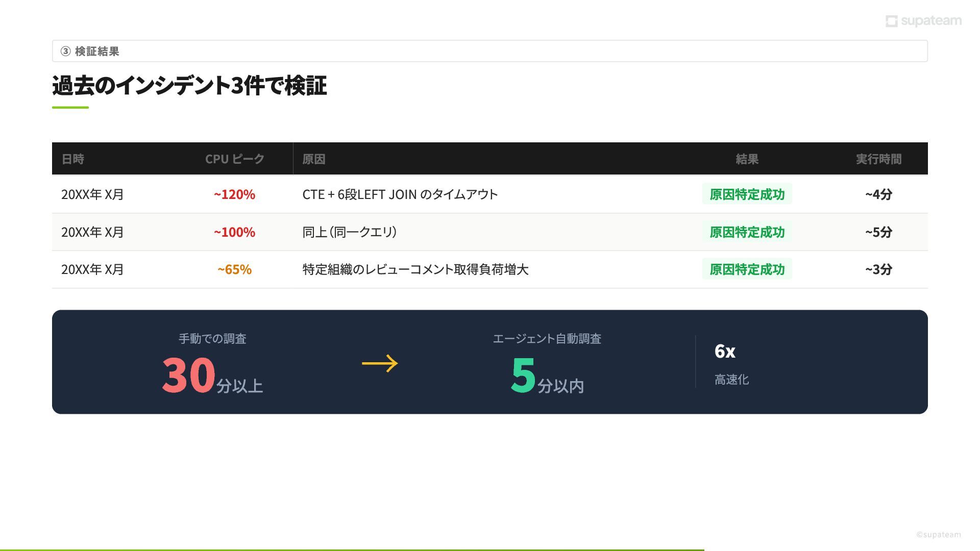Click the green 5 number
This screenshot has height=551, width=980.
[523, 375]
